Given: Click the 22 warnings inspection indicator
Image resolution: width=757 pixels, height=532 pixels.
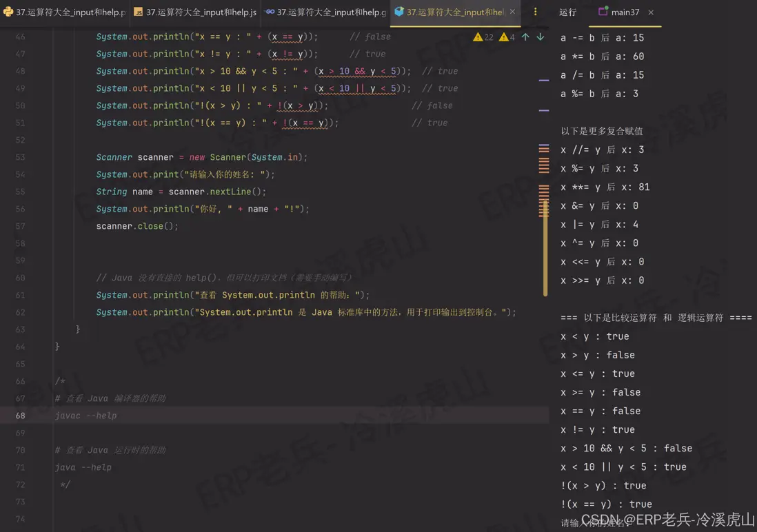Looking at the screenshot, I should coord(483,37).
